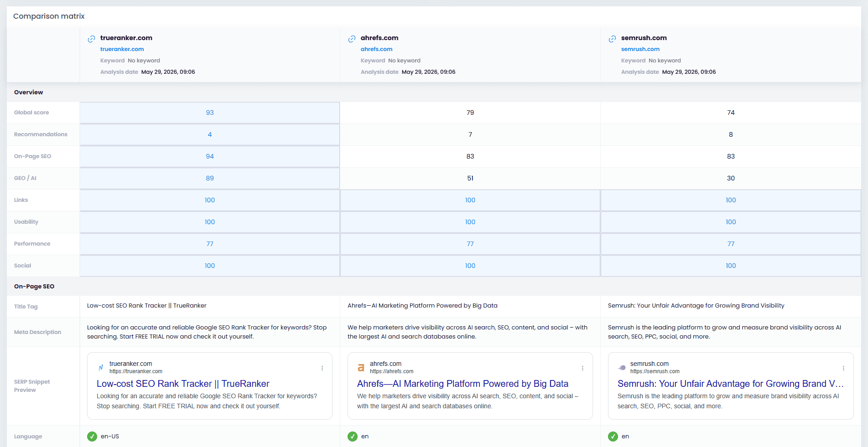
Task: Click the On-Page SEO row label in Overview
Action: [32, 156]
